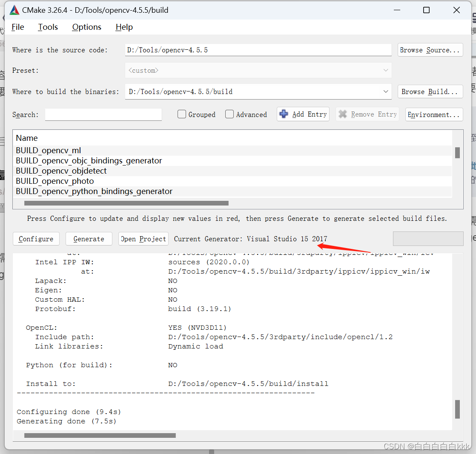Expand the build binaries path dropdown

386,91
